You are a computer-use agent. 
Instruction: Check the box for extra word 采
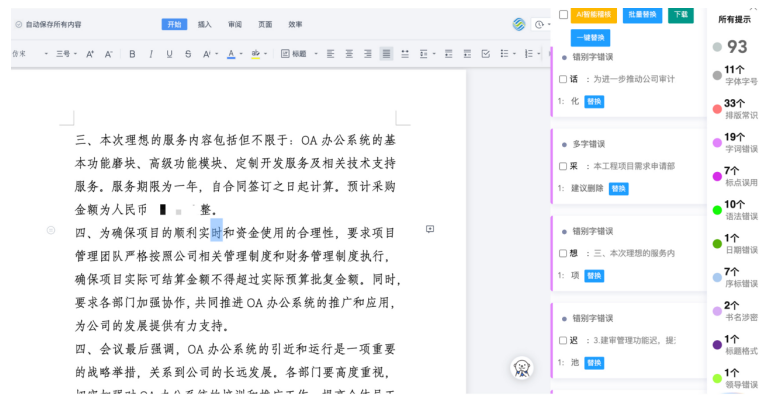(x=563, y=166)
